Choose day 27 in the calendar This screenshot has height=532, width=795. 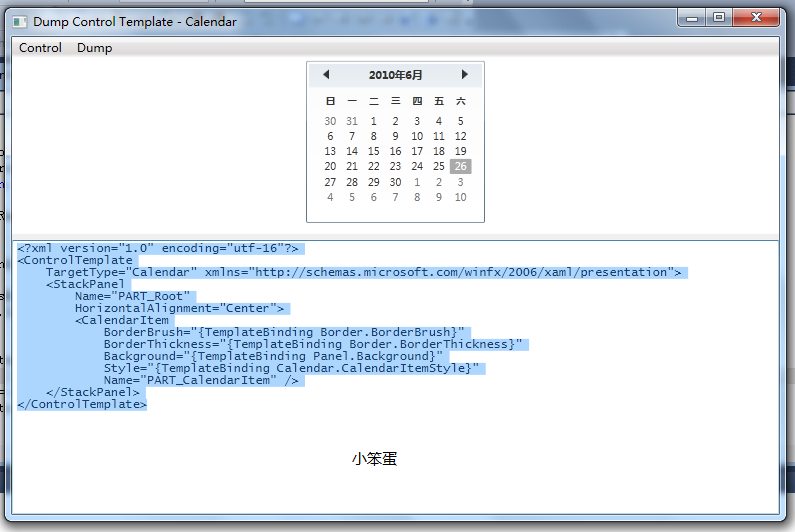[x=330, y=182]
